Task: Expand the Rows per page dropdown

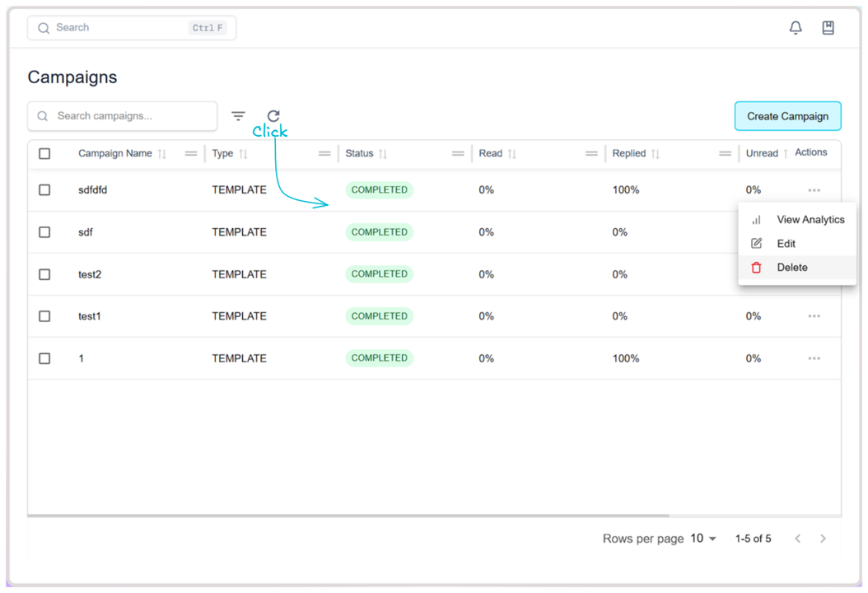Action: pos(703,539)
